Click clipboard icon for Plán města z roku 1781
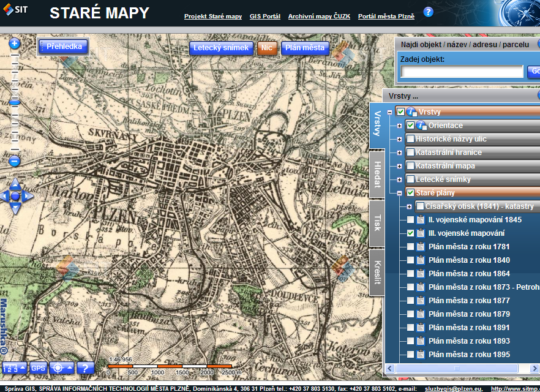 [x=420, y=247]
